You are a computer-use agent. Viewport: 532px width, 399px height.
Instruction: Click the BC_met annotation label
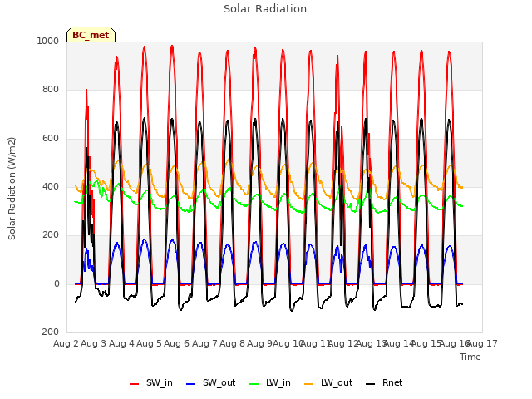(91, 35)
